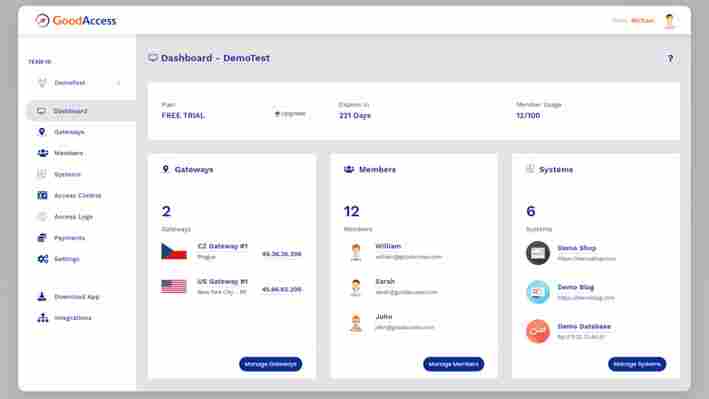Image resolution: width=709 pixels, height=399 pixels.
Task: Click Sarah's avatar in Members card
Action: pos(356,287)
